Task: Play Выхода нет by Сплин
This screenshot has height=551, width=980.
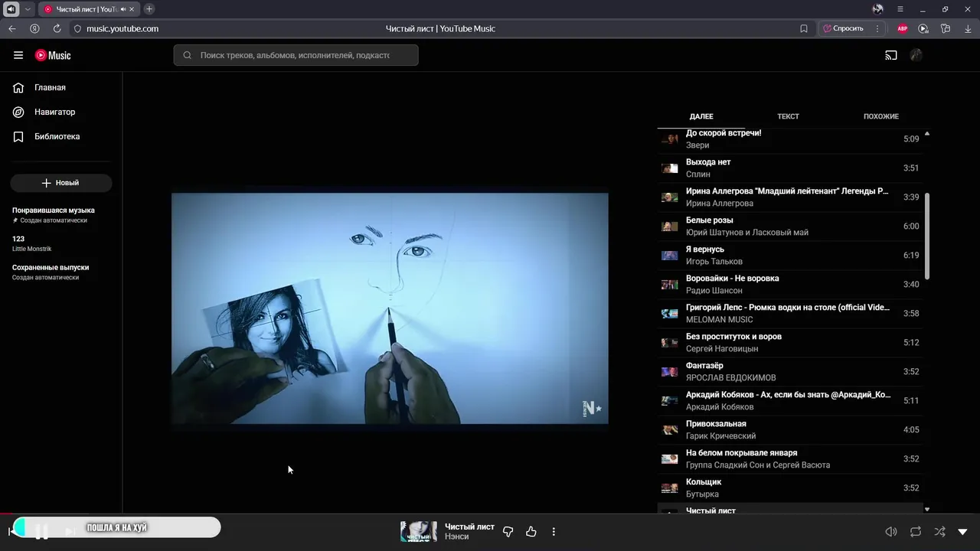Action: point(790,168)
